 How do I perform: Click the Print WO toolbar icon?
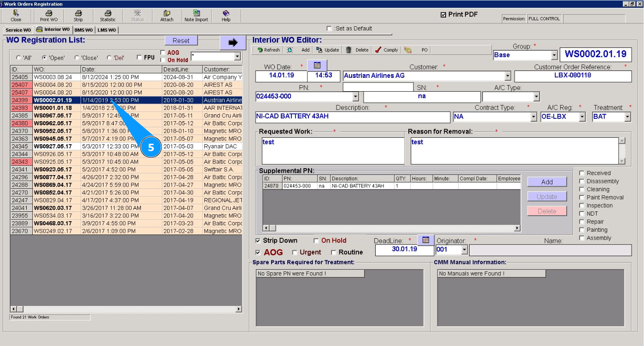tap(49, 15)
